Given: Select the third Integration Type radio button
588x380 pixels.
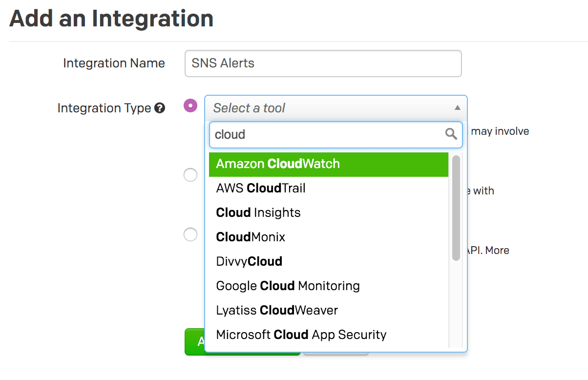Looking at the screenshot, I should 190,234.
